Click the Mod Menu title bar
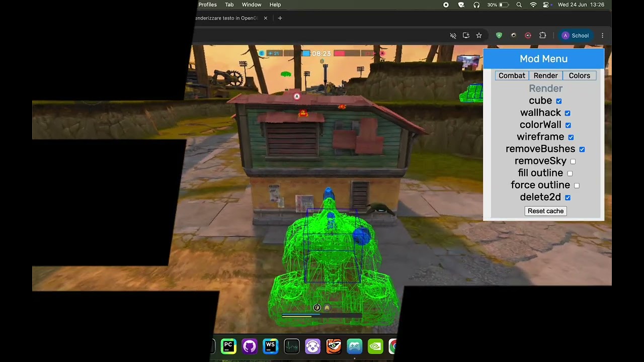 (x=544, y=59)
